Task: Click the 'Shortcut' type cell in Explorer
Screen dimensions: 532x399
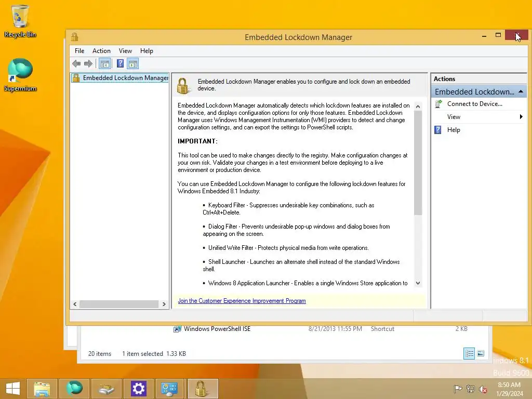Action: click(382, 329)
